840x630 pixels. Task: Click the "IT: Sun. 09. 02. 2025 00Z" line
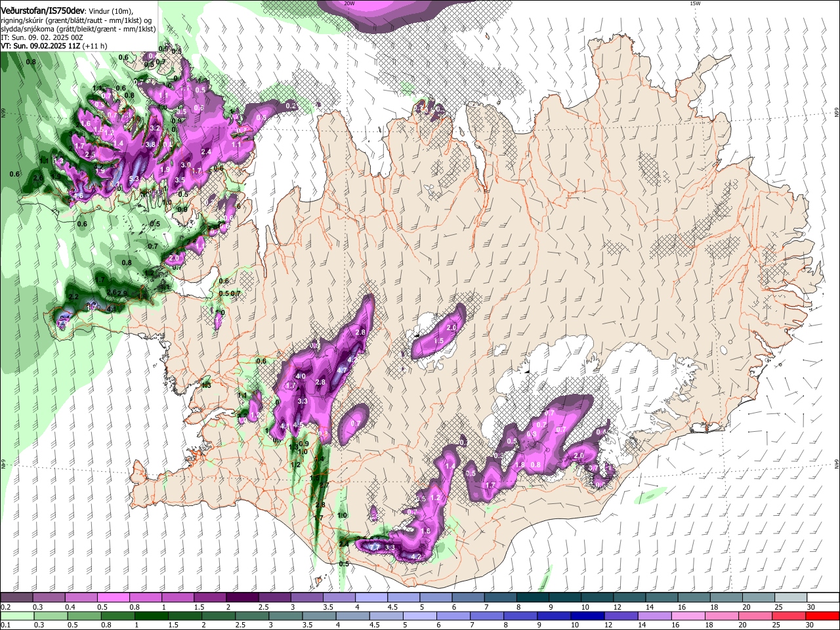click(42, 37)
